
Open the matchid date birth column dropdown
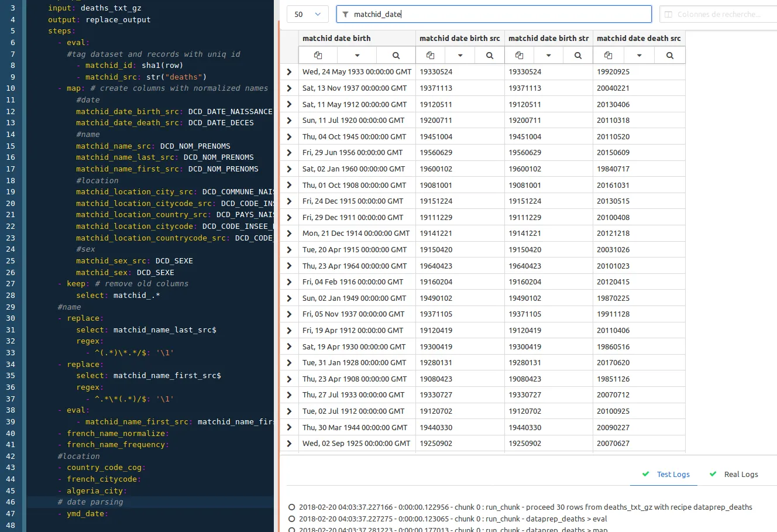pos(357,54)
